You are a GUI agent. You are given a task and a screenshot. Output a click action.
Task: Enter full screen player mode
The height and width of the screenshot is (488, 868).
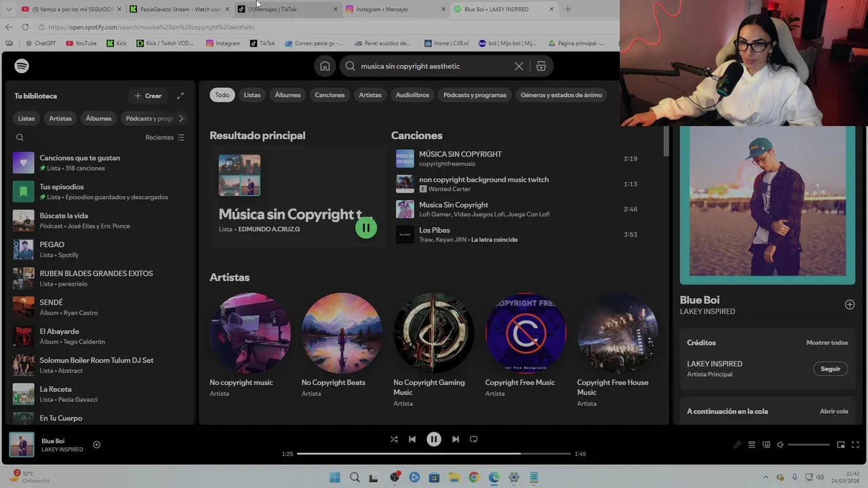coord(855,445)
